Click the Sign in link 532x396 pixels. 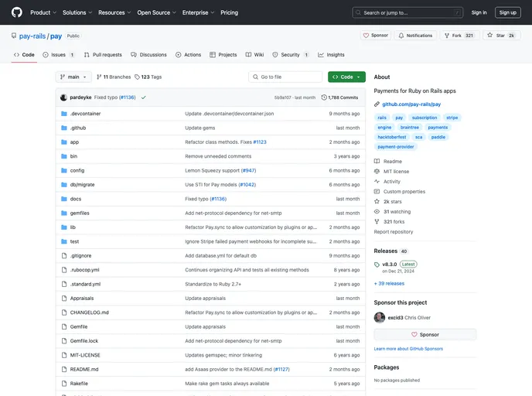[x=479, y=12]
